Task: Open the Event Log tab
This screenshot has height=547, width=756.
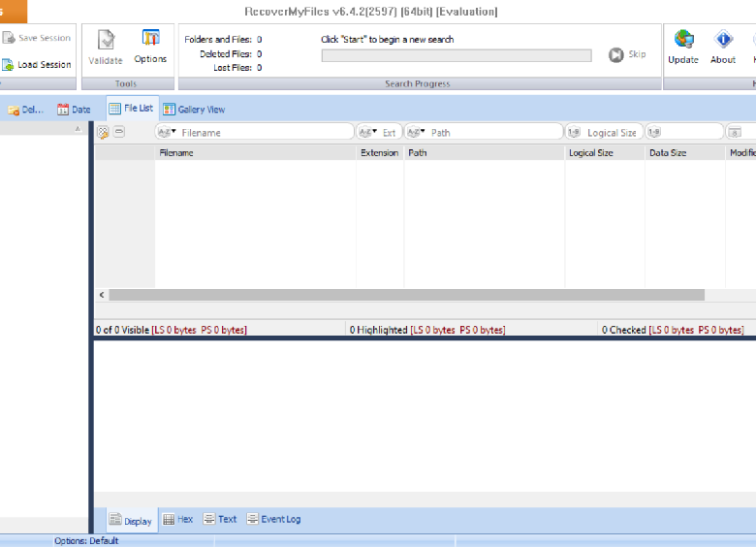Action: 273,520
